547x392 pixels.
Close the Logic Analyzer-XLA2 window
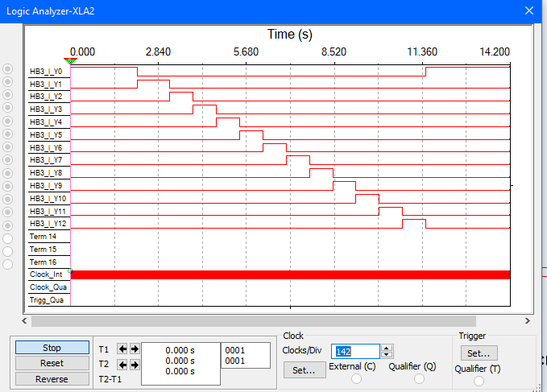[x=529, y=10]
